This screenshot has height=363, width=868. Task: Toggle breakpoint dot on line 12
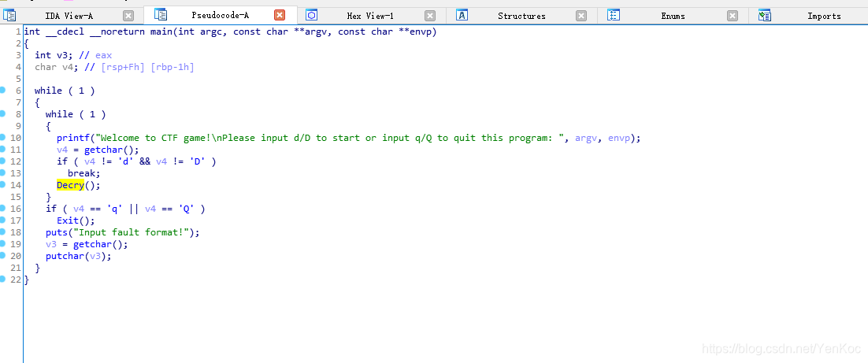(3, 161)
